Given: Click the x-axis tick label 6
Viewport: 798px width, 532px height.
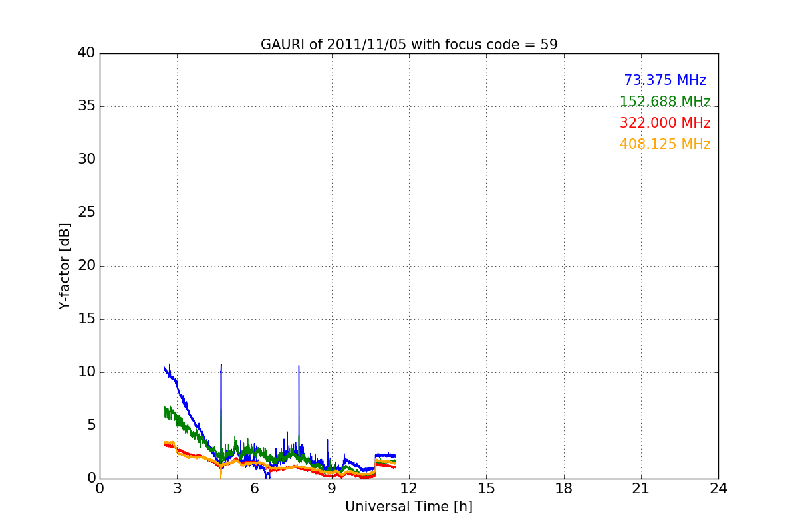Looking at the screenshot, I should pyautogui.click(x=255, y=488).
